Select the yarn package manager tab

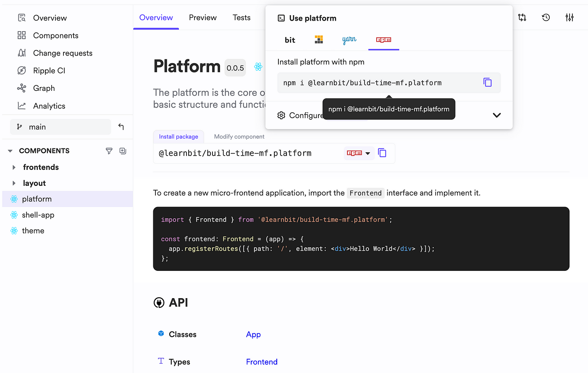349,40
